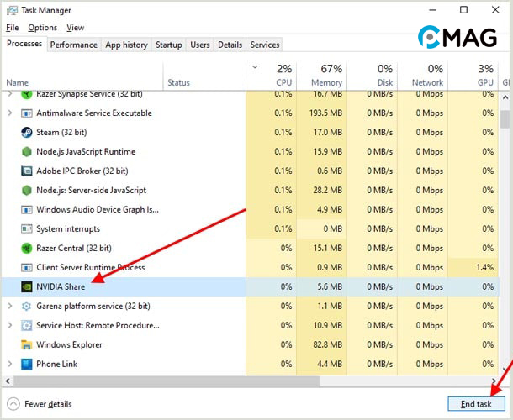Click the Node.js JavaScript Runtime icon

[27, 152]
